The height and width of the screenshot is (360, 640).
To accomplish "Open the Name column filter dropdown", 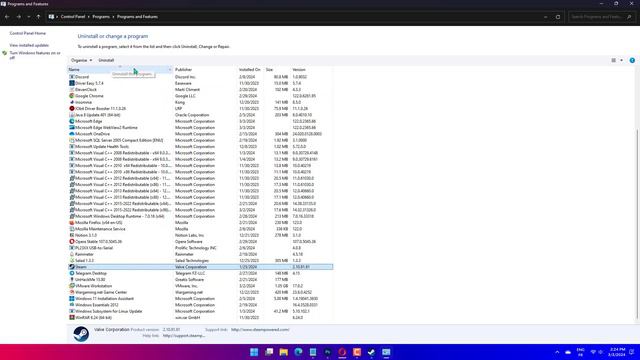I will (x=170, y=70).
